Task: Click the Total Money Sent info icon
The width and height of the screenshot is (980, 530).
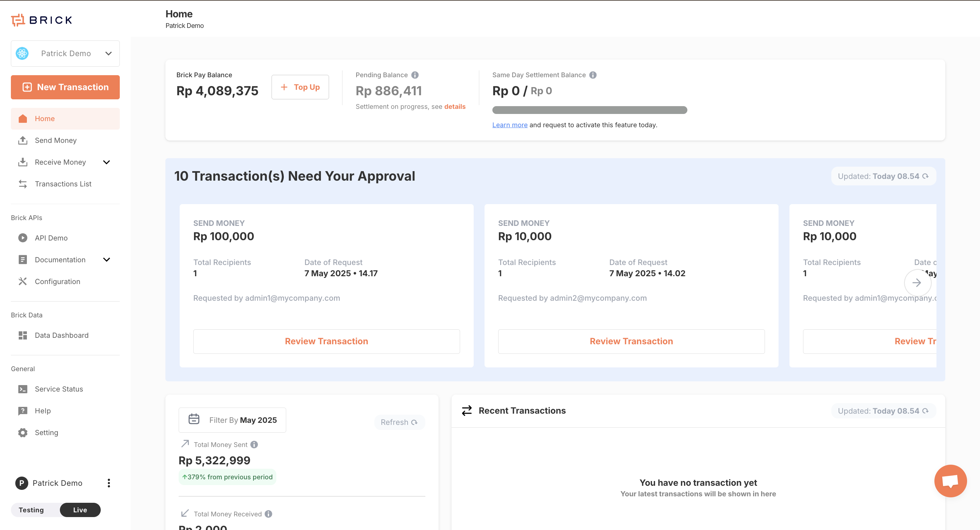Action: [x=254, y=445]
